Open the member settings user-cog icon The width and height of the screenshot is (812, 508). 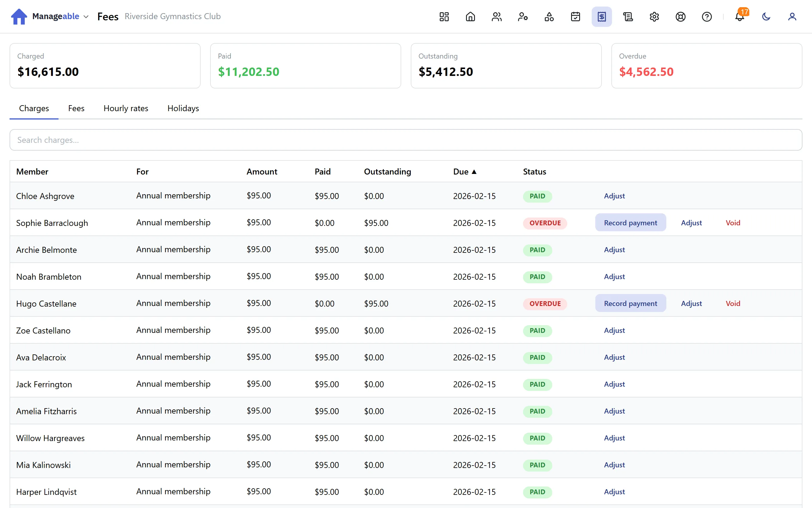[523, 16]
